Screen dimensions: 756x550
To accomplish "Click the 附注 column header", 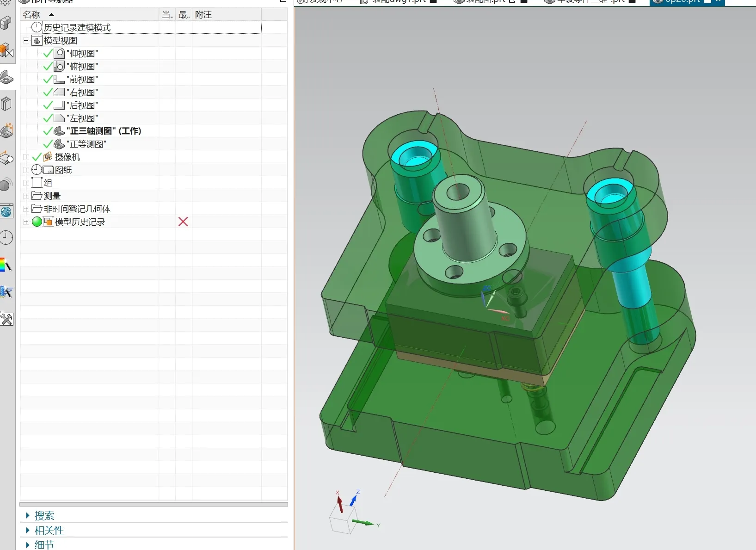I will pos(227,15).
